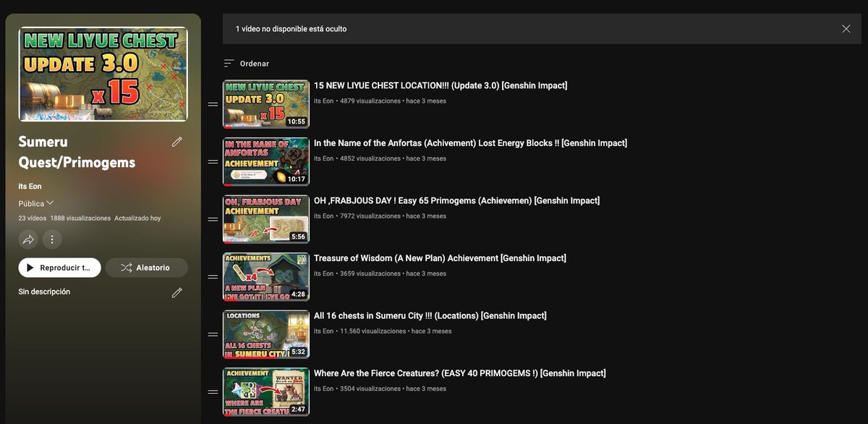Open its Eon channel under playlist title

(x=30, y=187)
